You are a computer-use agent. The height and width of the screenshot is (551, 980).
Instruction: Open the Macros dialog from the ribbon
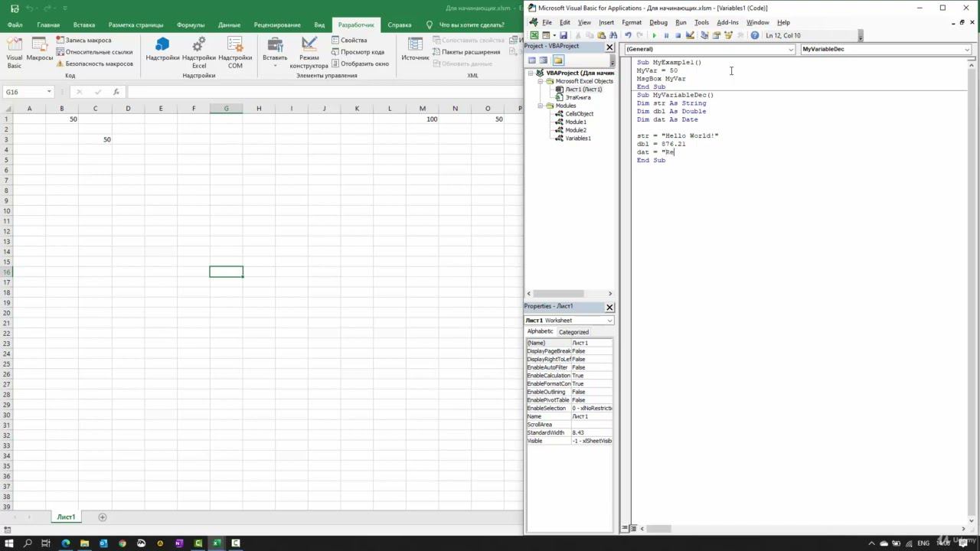tap(40, 52)
